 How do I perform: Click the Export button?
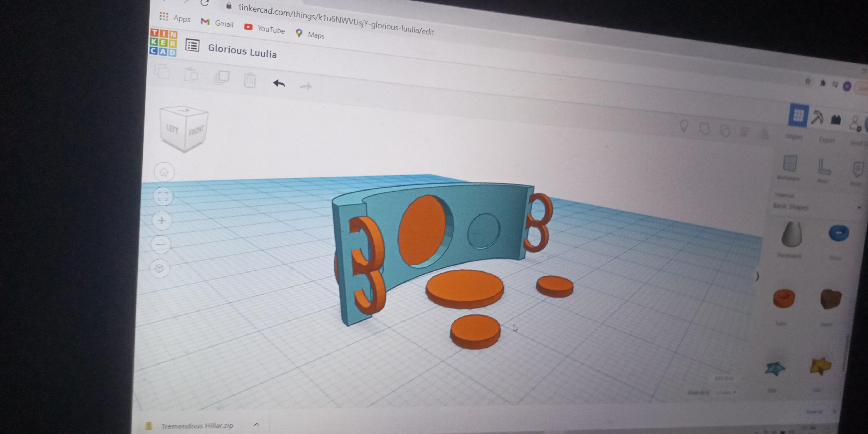tap(827, 140)
